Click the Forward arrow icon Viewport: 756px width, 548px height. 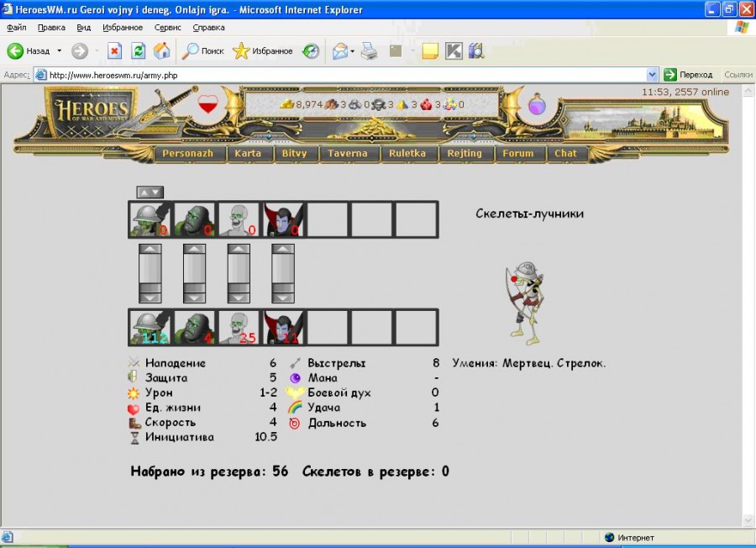tap(80, 50)
